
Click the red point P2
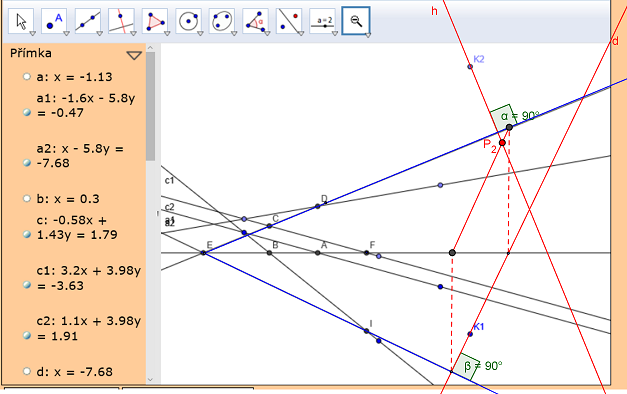pos(502,143)
